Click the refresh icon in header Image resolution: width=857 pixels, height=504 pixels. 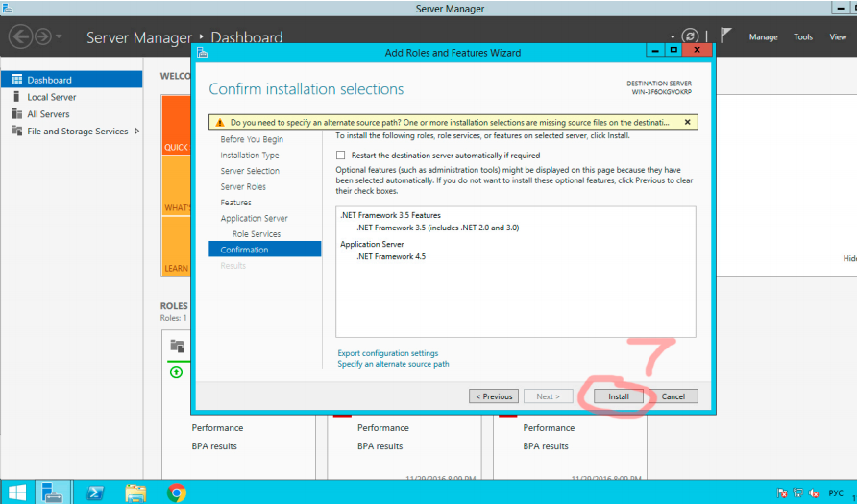[690, 36]
